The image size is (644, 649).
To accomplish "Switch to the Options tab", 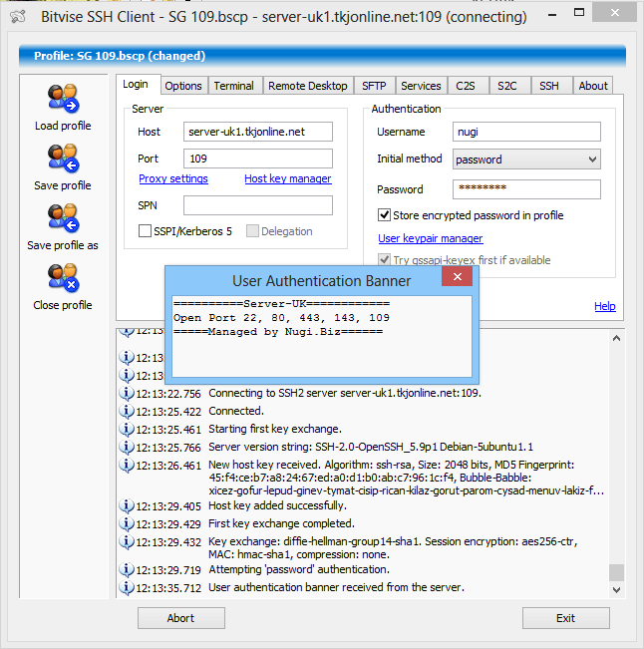I will [183, 86].
